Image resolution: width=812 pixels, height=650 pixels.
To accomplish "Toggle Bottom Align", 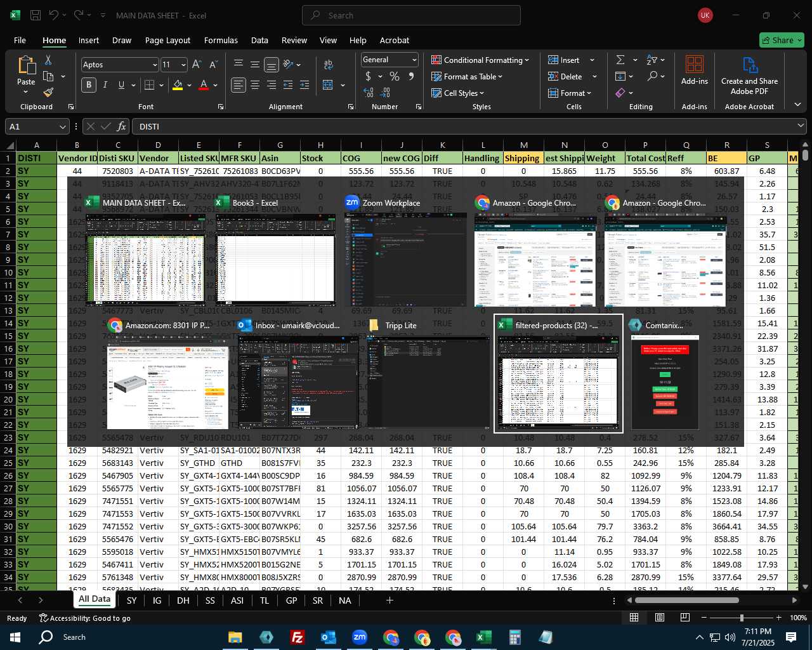I will [272, 64].
